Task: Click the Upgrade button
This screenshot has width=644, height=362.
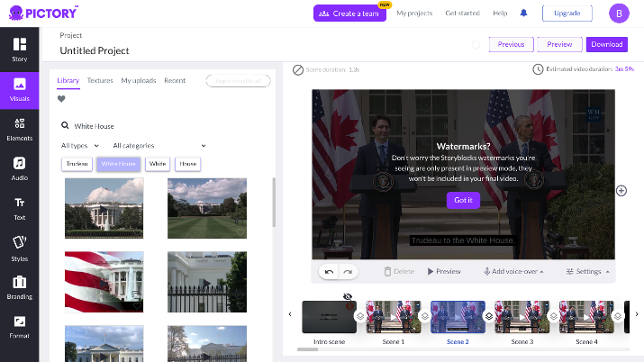Action: coord(567,14)
